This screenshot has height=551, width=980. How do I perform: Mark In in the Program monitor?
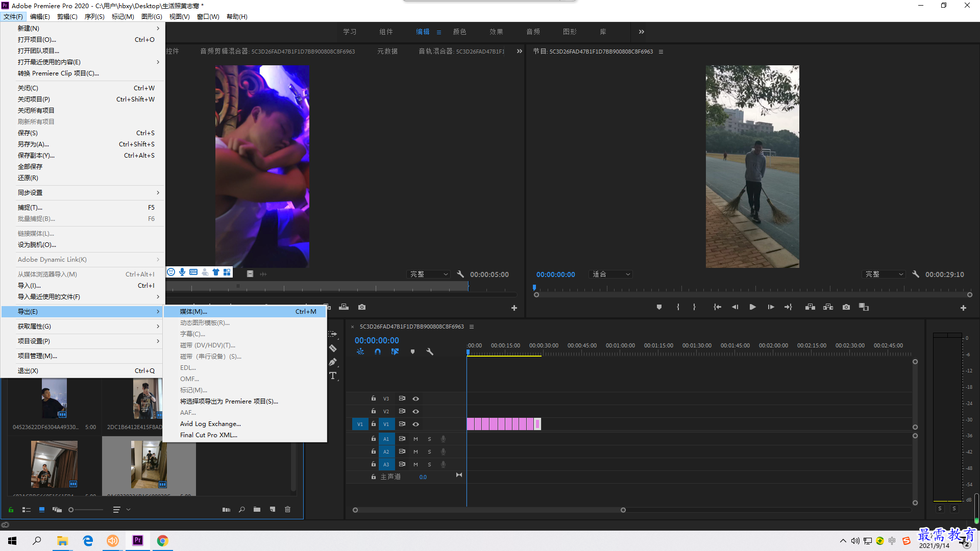pyautogui.click(x=678, y=307)
